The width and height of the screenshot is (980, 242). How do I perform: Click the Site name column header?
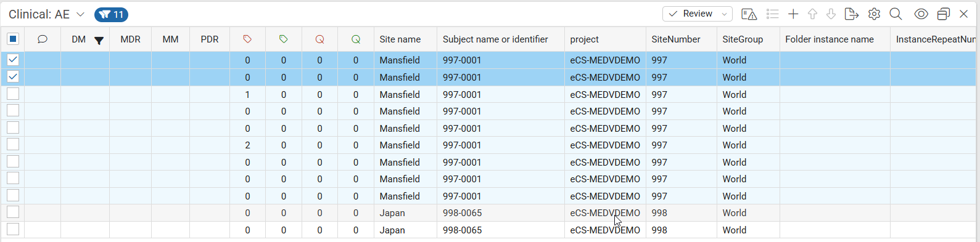pyautogui.click(x=400, y=39)
